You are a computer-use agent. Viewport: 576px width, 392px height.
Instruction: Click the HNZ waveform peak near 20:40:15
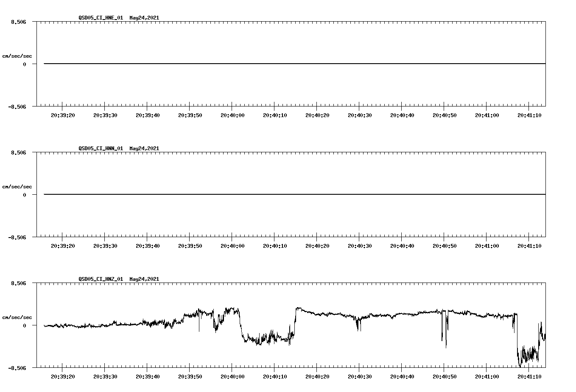tap(297, 306)
